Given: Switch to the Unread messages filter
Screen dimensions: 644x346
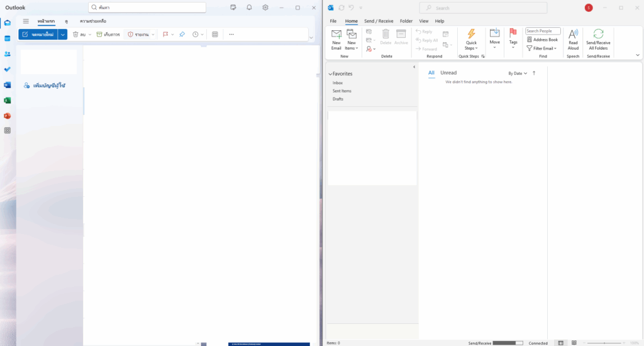Looking at the screenshot, I should point(448,73).
